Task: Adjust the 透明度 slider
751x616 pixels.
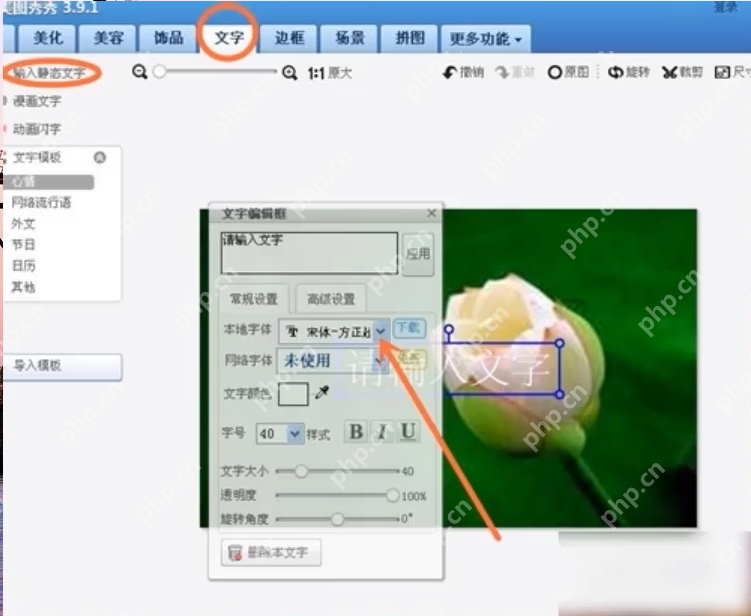Action: click(392, 495)
